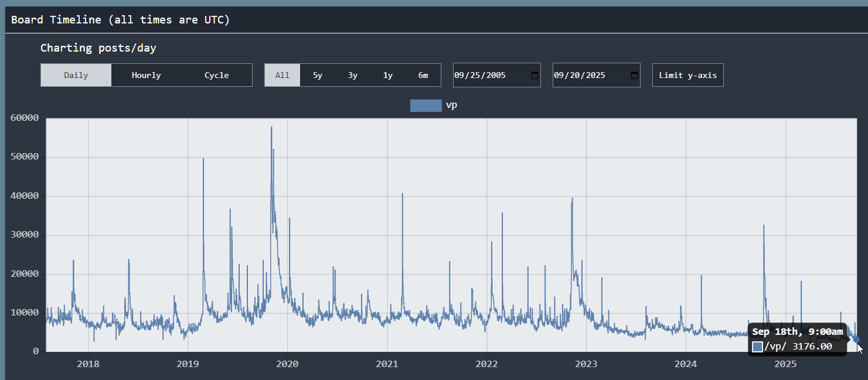Click the 60000 y-axis label
This screenshot has height=380, width=868.
point(25,118)
